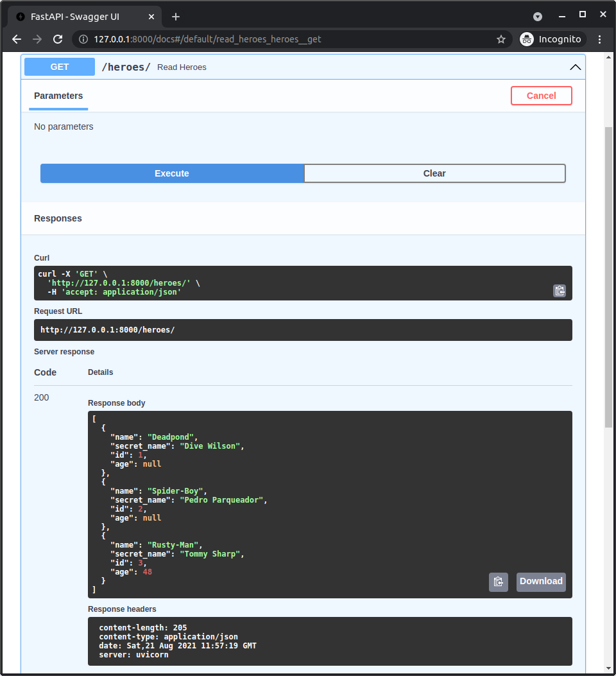Click the upward chevron on the operation header
Image resolution: width=616 pixels, height=676 pixels.
coord(575,67)
